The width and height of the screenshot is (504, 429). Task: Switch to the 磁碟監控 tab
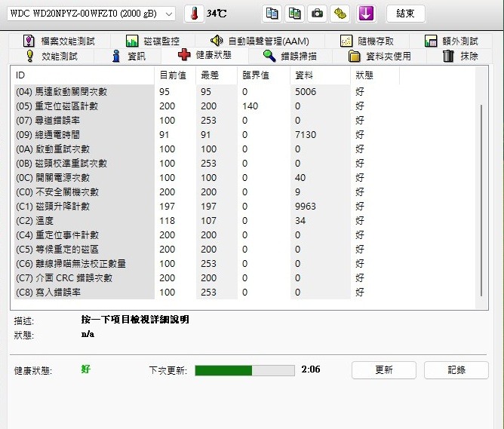[x=152, y=41]
